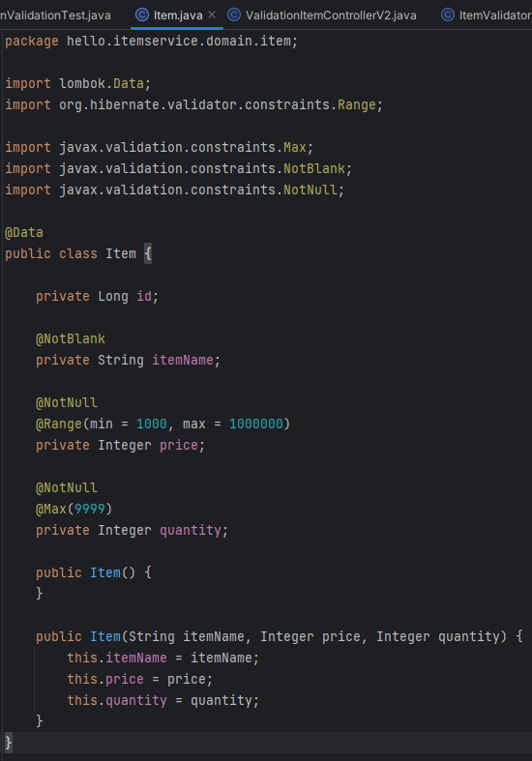Click the NotBlank import statement
The image size is (532, 761).
(x=178, y=168)
